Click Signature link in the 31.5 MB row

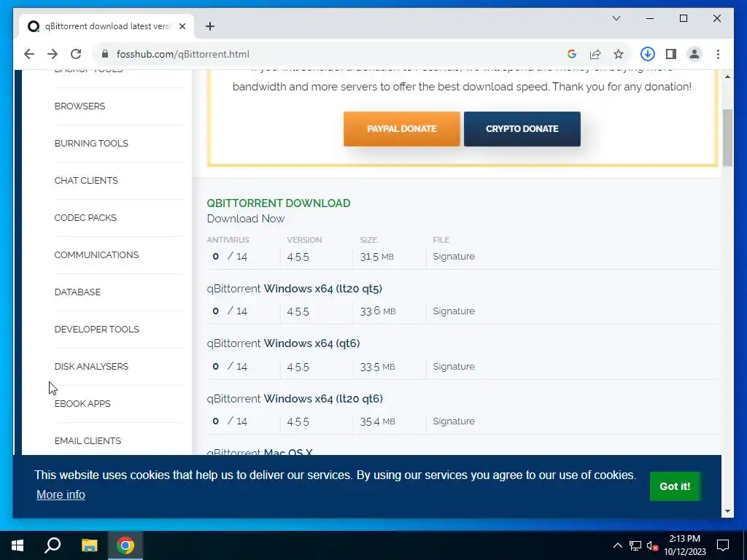click(x=454, y=256)
